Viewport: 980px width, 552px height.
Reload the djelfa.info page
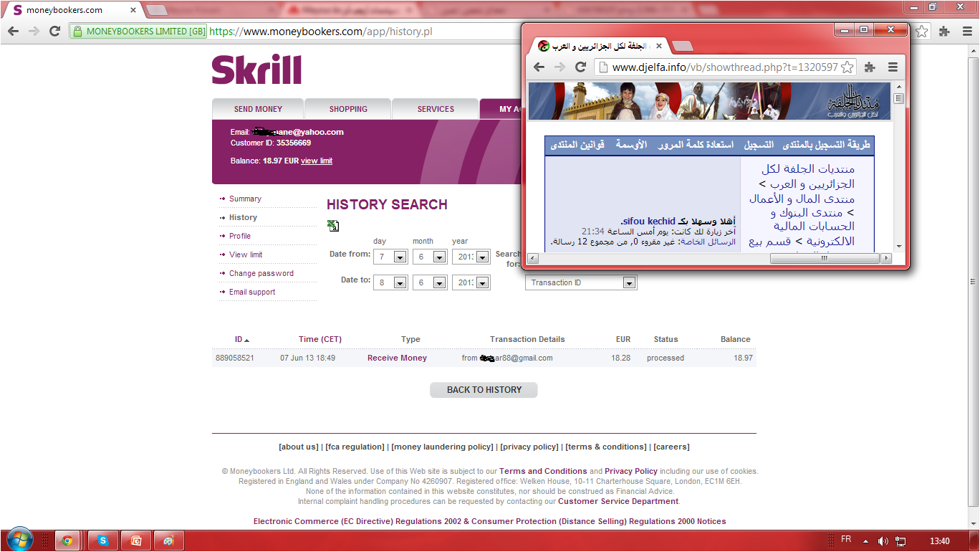[x=581, y=67]
